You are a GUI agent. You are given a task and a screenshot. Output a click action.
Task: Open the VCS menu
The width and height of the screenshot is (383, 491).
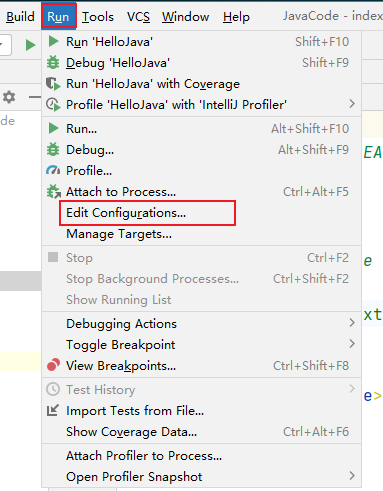138,17
